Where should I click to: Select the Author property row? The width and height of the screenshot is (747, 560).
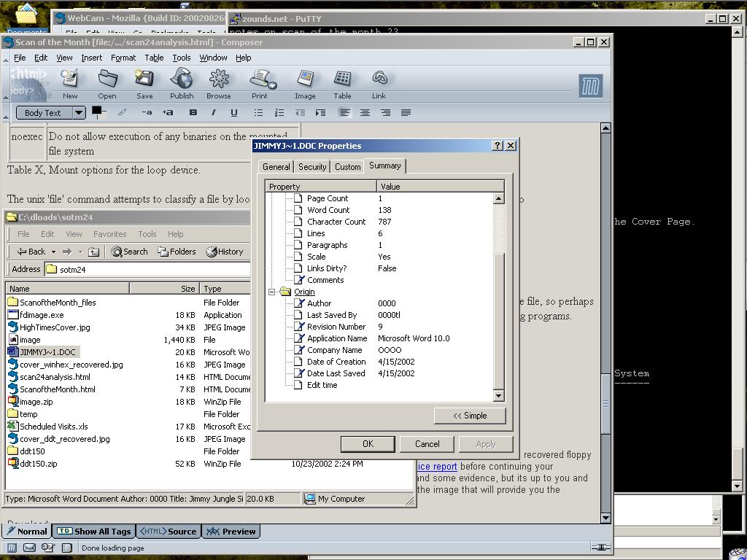click(x=320, y=303)
